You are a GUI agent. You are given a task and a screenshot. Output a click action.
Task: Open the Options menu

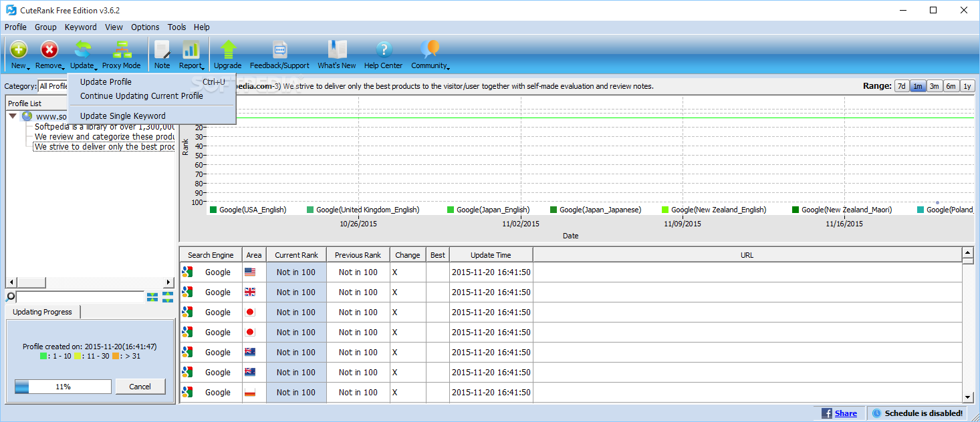click(145, 27)
